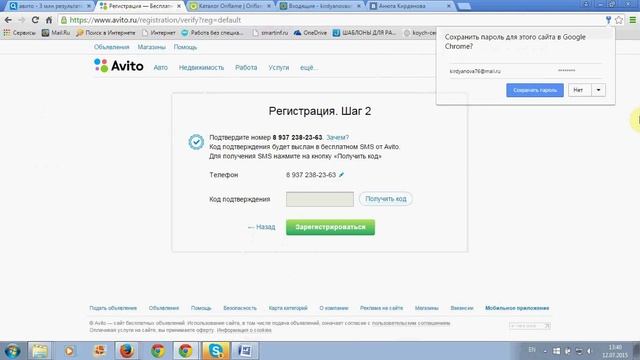
Task: Open Firefox from the taskbar
Action: coord(127,351)
